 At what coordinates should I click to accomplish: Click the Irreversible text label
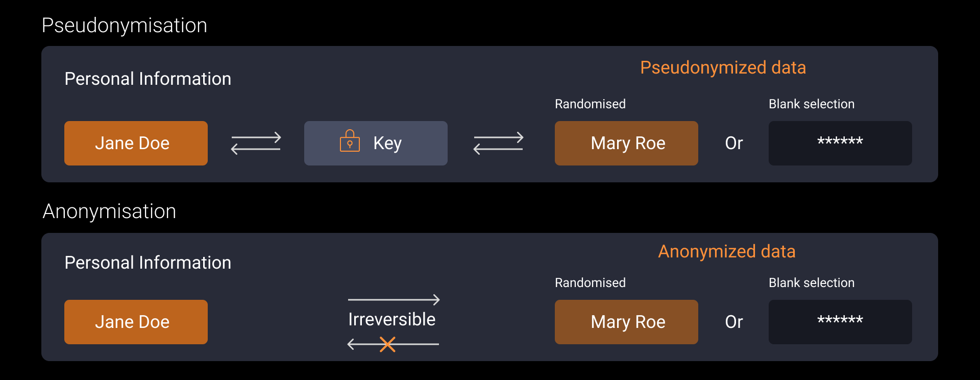coord(391,319)
